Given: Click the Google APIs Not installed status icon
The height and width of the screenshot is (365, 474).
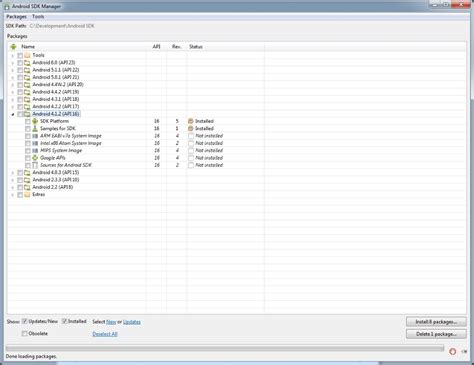Looking at the screenshot, I should (x=191, y=158).
